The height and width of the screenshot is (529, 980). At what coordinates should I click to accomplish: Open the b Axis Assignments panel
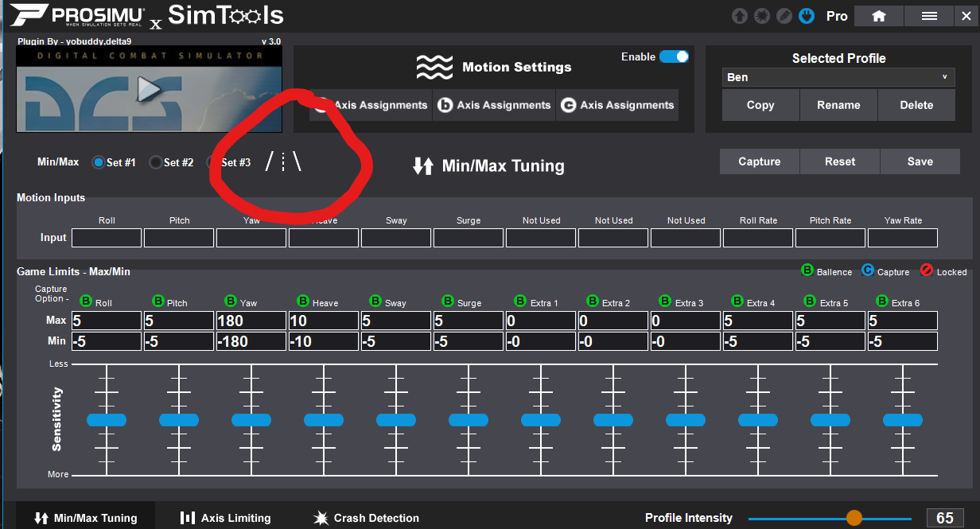click(x=494, y=105)
